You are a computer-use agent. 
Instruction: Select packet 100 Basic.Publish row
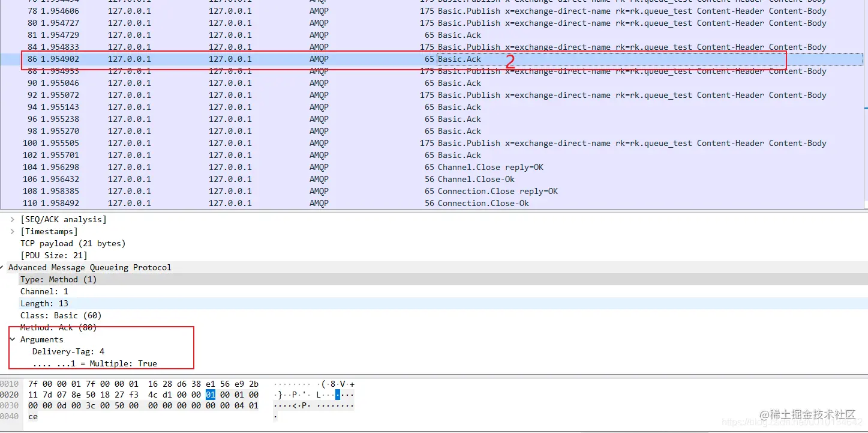[432, 143]
